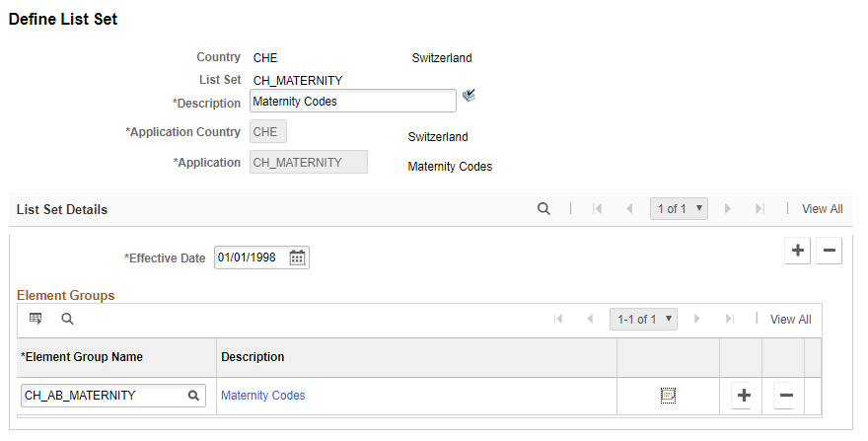Click the element group details icon in row

coord(669,396)
